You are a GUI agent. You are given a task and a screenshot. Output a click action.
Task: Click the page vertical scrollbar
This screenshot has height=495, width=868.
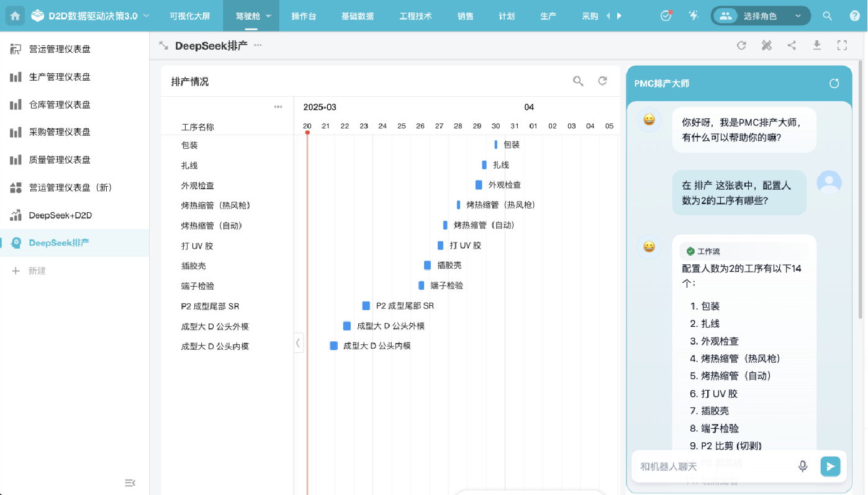click(860, 190)
